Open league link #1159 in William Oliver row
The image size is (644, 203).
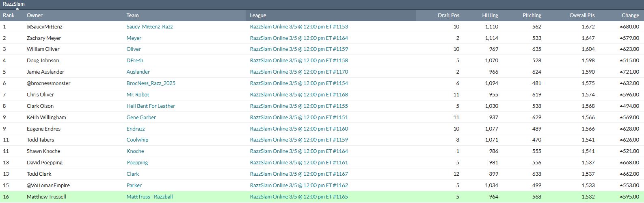pyautogui.click(x=299, y=49)
